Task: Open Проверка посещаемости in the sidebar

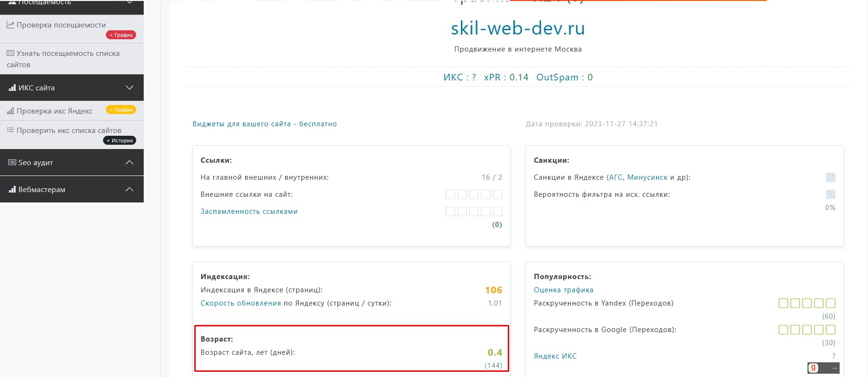Action: [x=61, y=25]
